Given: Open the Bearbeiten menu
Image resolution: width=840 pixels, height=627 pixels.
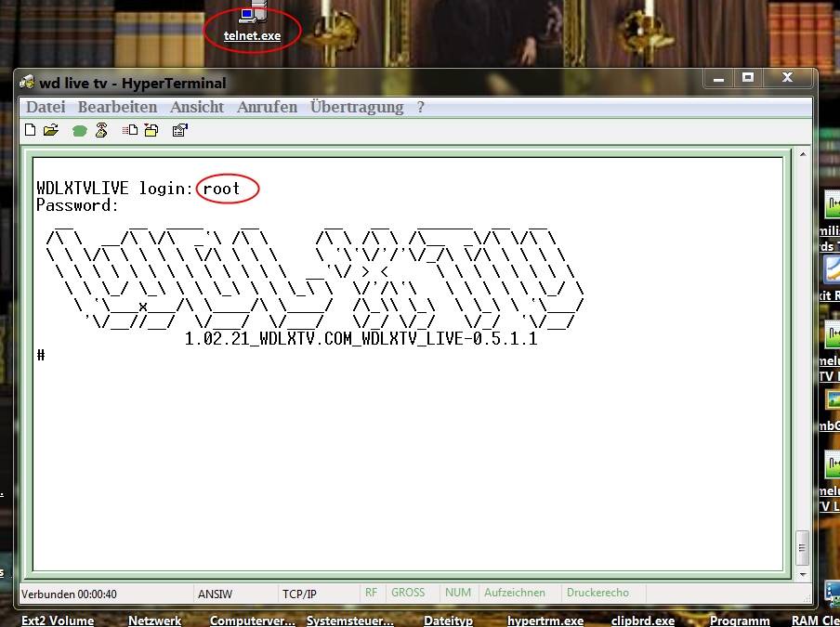Looking at the screenshot, I should (x=117, y=107).
